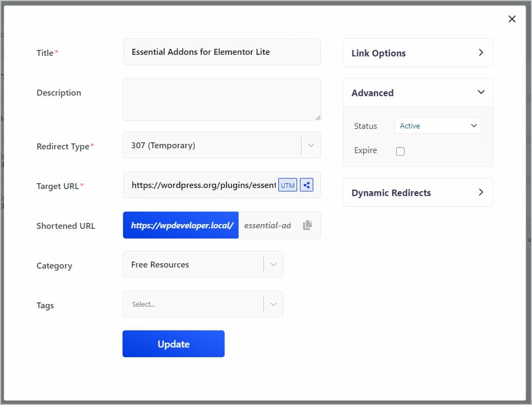Open the Redirect Type dropdown
Screen dimensions: 532x405
222,145
